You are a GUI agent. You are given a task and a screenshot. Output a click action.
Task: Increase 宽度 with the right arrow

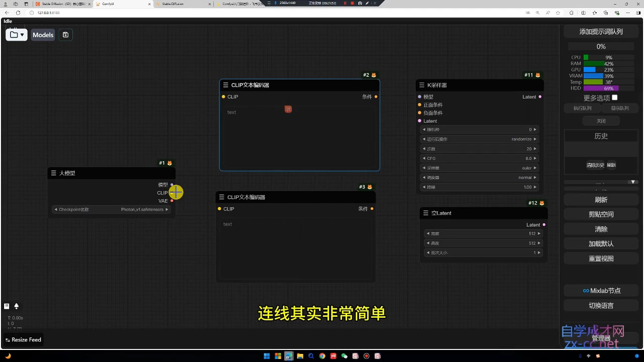pos(539,234)
